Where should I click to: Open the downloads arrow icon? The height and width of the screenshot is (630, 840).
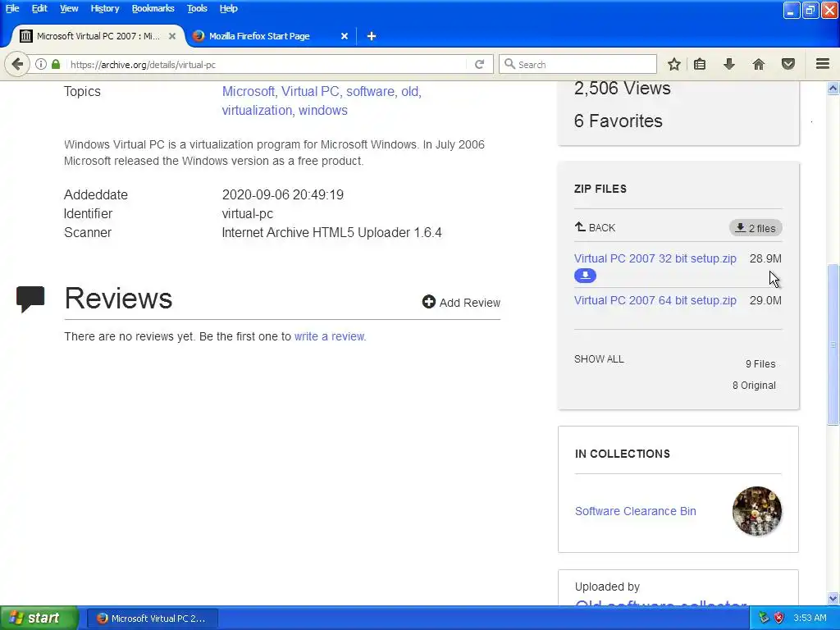tap(728, 64)
